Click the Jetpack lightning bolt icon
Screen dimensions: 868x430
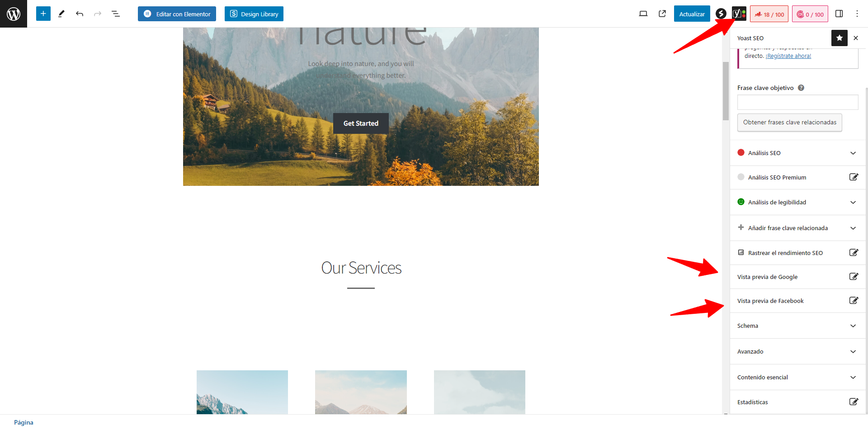721,14
